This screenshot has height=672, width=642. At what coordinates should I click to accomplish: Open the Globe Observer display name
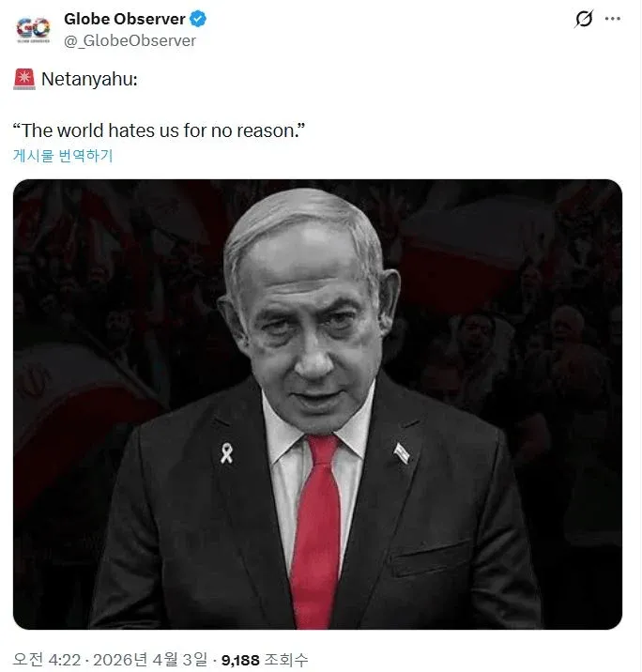[124, 19]
